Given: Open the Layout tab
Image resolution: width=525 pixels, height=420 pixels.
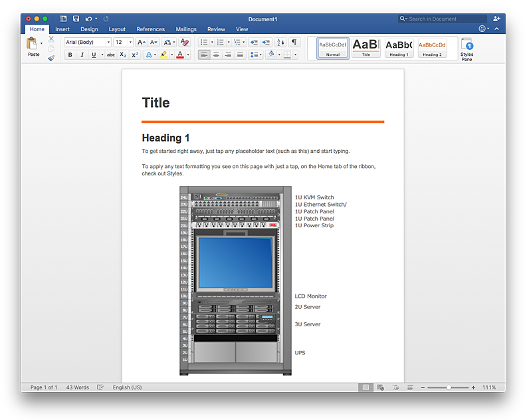Looking at the screenshot, I should click(x=117, y=29).
